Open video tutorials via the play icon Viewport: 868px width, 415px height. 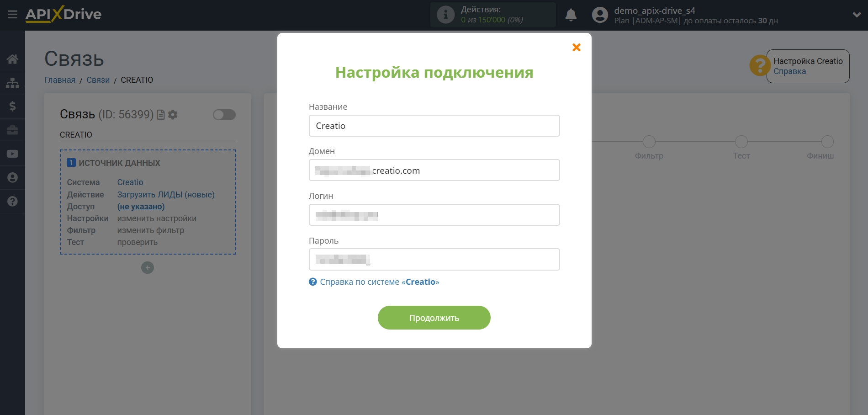click(x=12, y=154)
